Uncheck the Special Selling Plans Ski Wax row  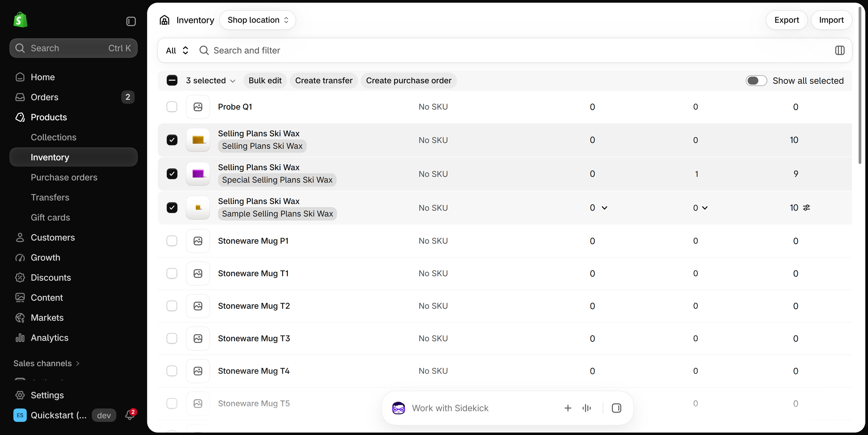pyautogui.click(x=172, y=174)
